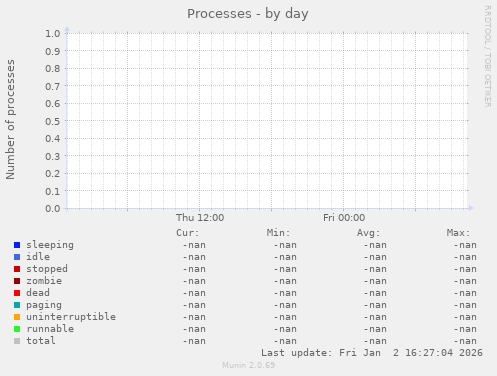This screenshot has width=497, height=376.
Task: Click the dead legend color swatch
Action: click(x=17, y=293)
